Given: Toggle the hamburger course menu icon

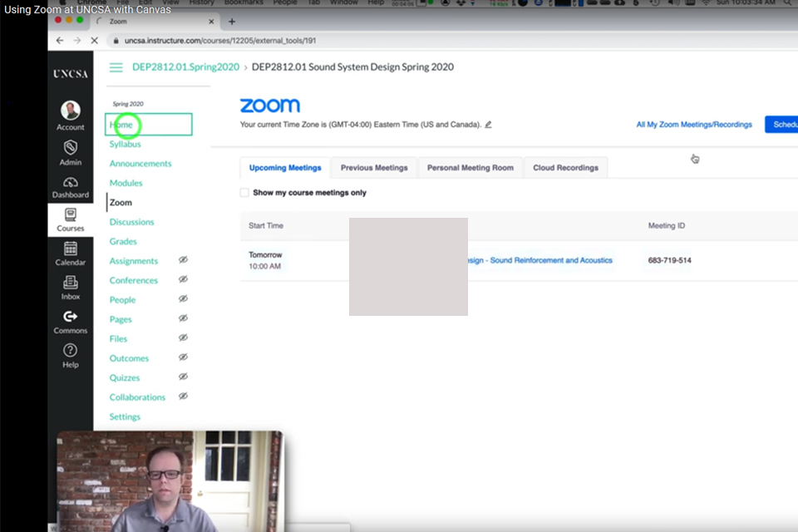Looking at the screenshot, I should [x=116, y=67].
